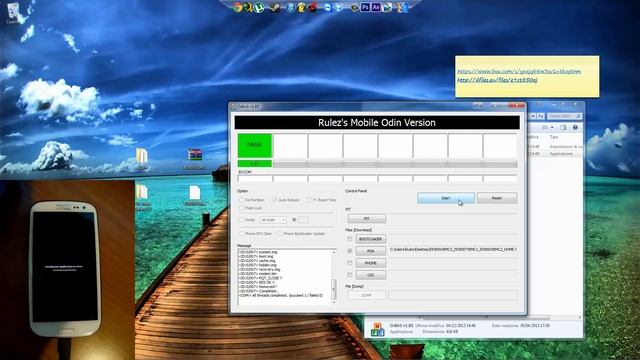The height and width of the screenshot is (360, 640).
Task: Click the PIT file button
Action: (367, 219)
